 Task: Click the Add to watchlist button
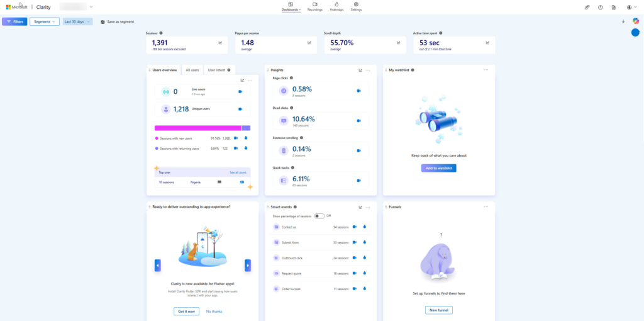(x=438, y=168)
